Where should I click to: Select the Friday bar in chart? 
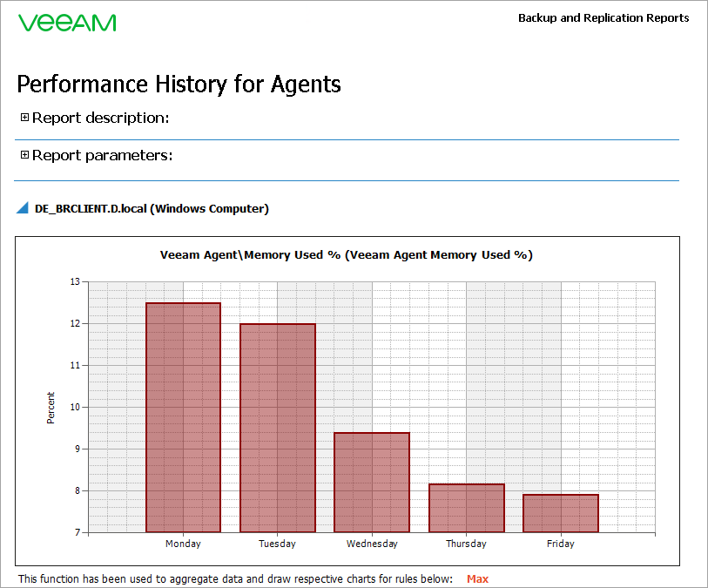561,513
